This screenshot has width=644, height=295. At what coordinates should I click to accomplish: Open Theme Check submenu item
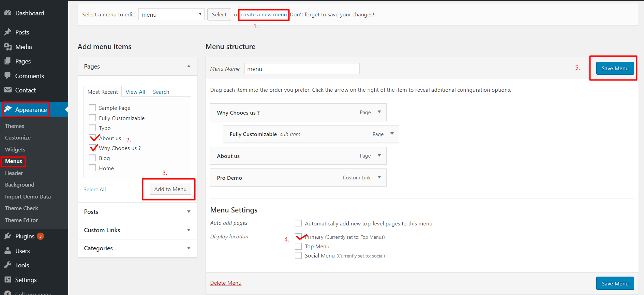(21, 208)
